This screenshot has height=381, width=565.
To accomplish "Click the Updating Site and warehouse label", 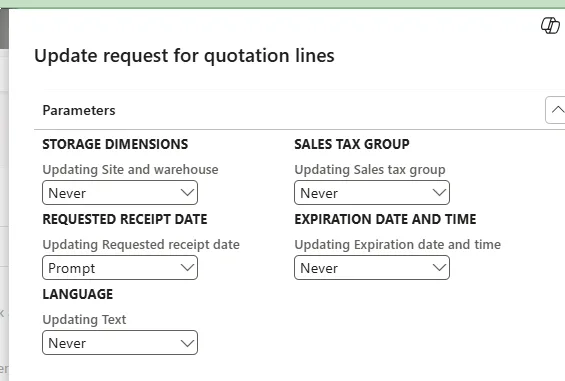I will tap(130, 170).
